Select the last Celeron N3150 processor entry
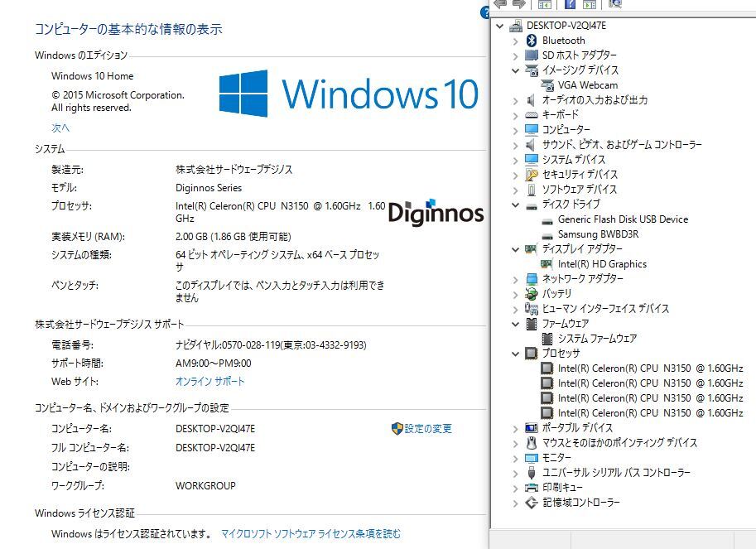 point(650,413)
